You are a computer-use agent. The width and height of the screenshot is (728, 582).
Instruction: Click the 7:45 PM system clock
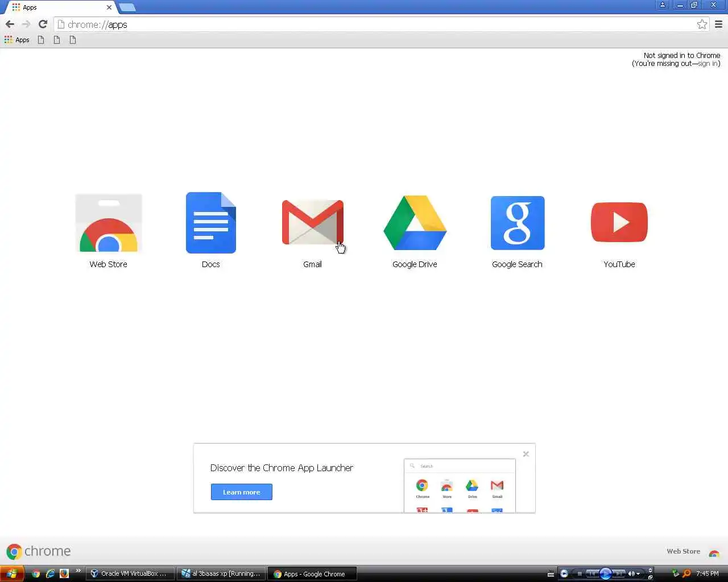(x=708, y=573)
